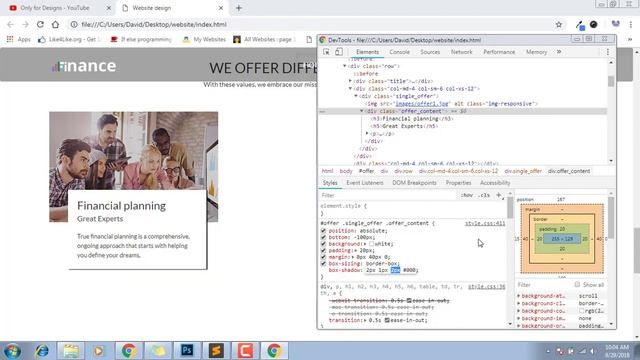Open Sublime Text from the taskbar
640x360 pixels.
click(216, 351)
